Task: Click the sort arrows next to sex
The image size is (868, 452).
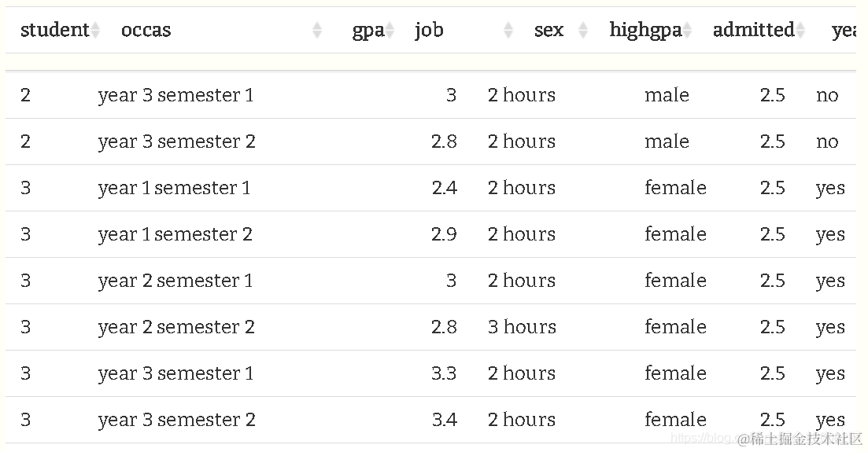Action: pos(583,31)
